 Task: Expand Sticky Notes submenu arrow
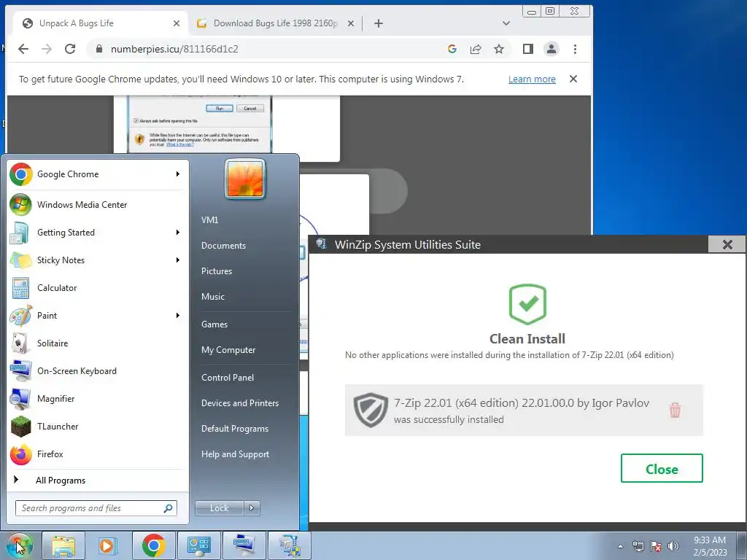(x=178, y=260)
